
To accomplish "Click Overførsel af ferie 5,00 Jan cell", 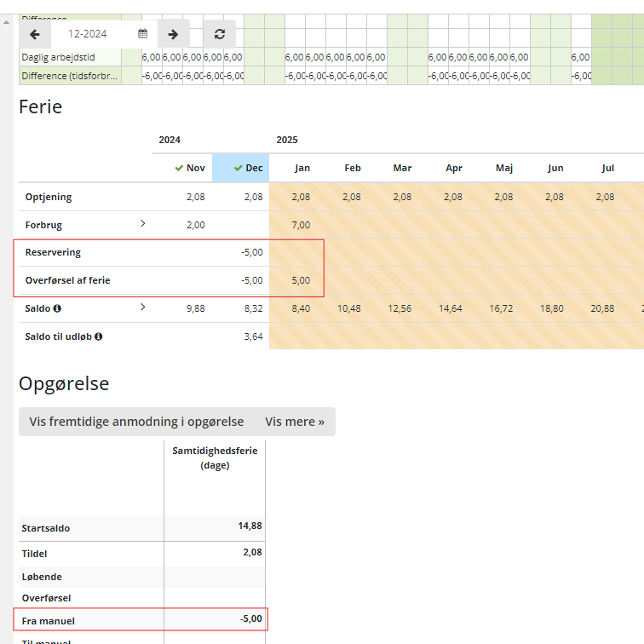I will pos(302,280).
